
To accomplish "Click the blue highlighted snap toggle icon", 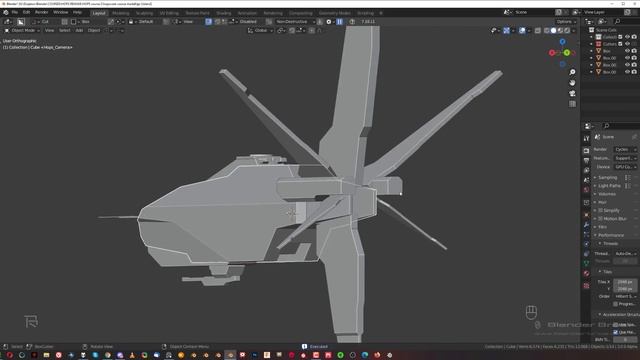I will point(209,21).
